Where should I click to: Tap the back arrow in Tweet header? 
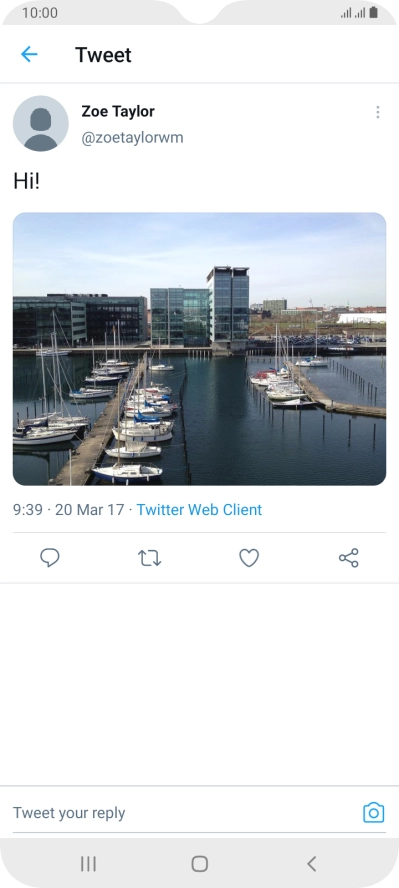[29, 54]
